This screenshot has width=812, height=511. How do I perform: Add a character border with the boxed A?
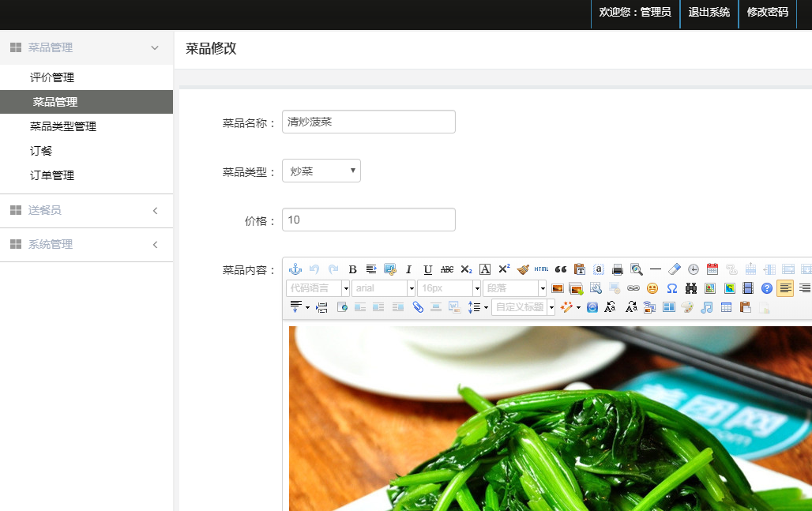[485, 269]
